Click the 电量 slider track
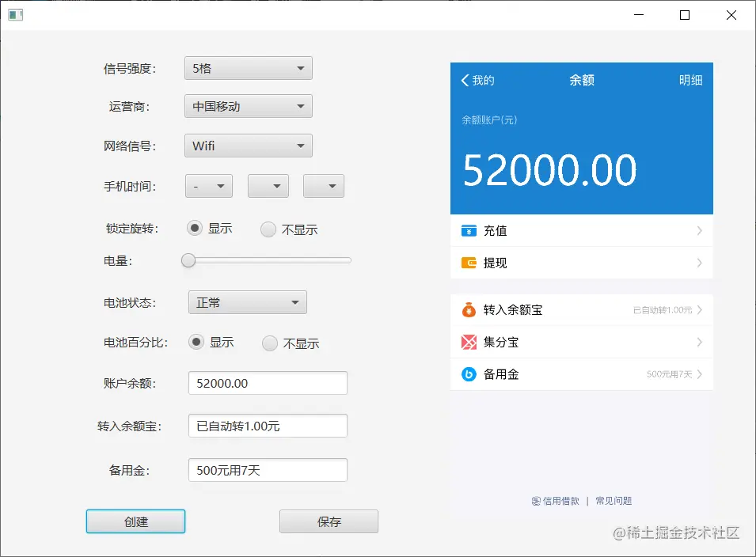 [266, 260]
